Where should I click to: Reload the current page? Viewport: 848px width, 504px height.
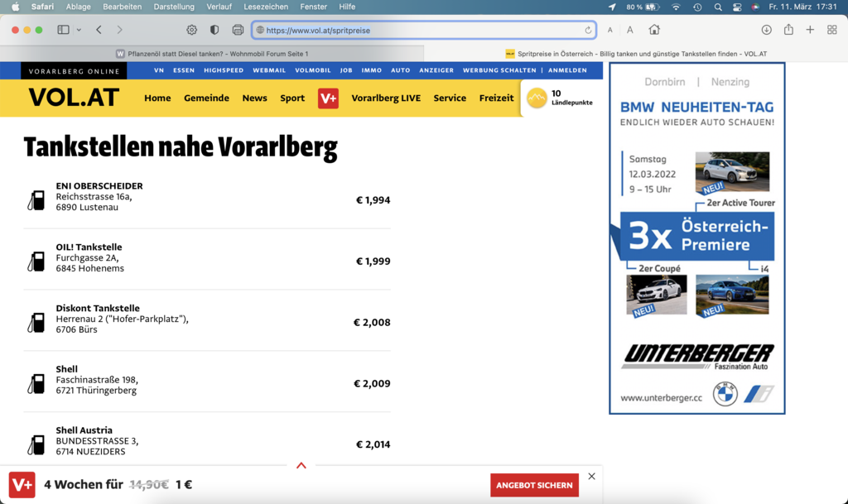point(588,31)
